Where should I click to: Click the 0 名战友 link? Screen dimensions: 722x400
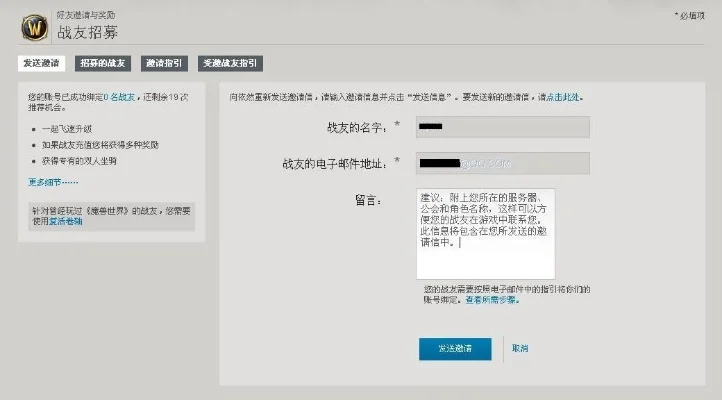tap(119, 97)
